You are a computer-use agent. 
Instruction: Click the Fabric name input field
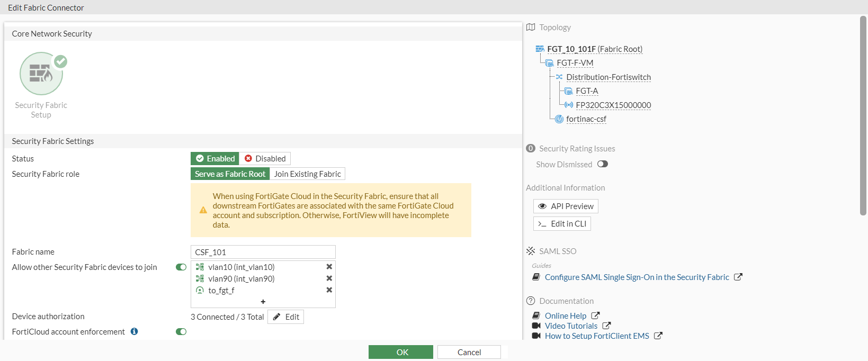click(x=263, y=252)
